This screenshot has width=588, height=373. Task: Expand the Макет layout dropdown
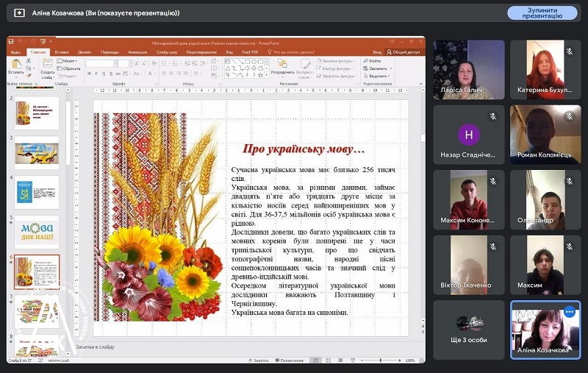(67, 61)
